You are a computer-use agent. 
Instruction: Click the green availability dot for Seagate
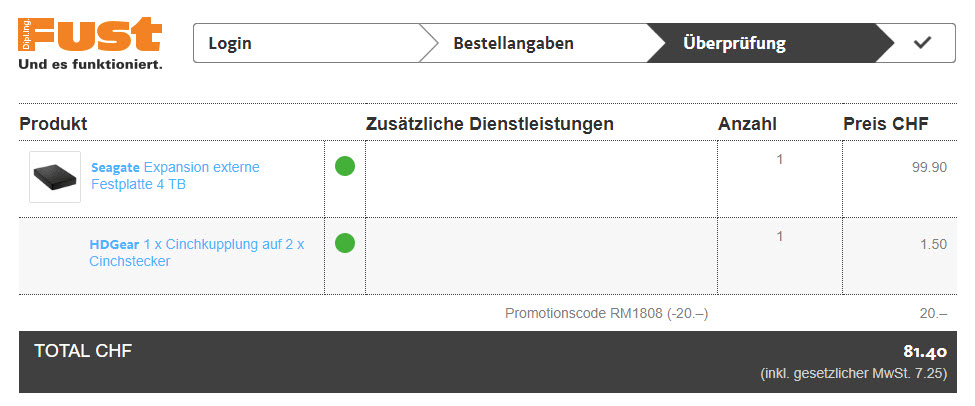(345, 166)
